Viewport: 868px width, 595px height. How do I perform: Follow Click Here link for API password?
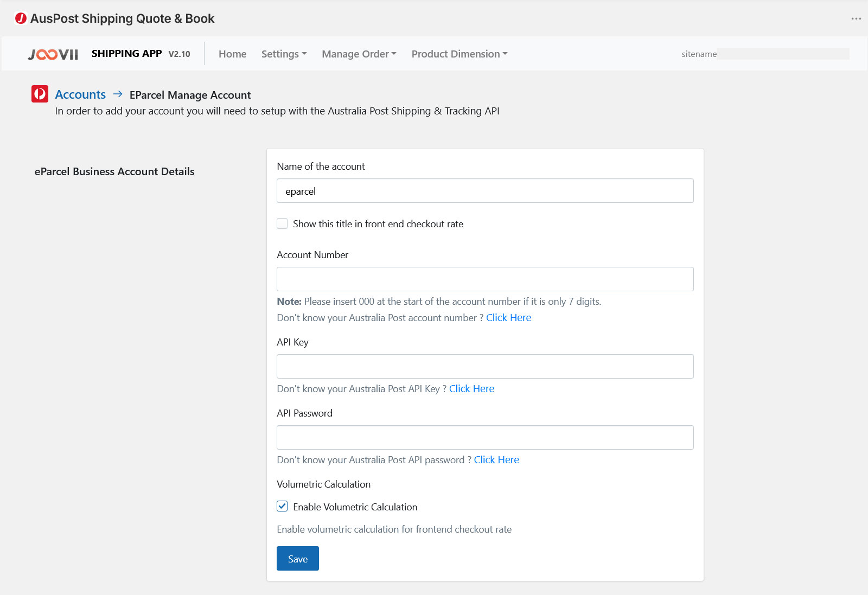click(496, 460)
